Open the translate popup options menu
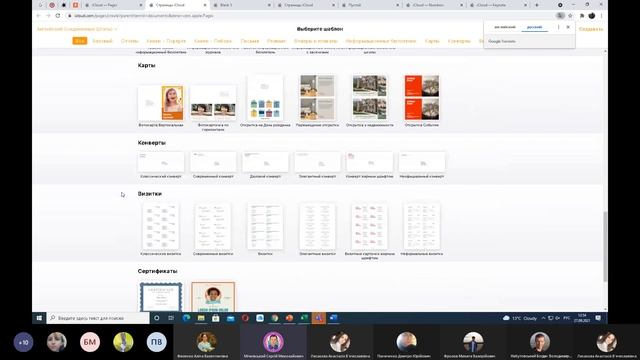The width and height of the screenshot is (640, 360). click(x=558, y=27)
